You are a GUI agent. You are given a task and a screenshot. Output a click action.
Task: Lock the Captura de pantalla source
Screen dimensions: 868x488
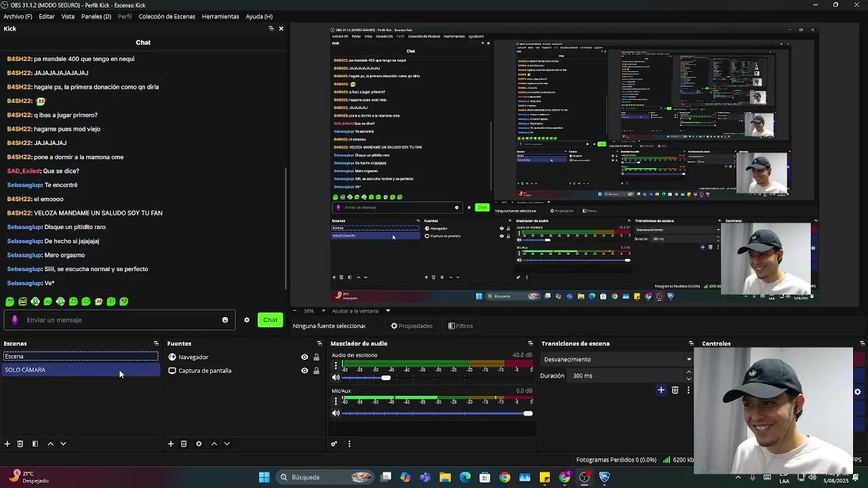pos(316,371)
